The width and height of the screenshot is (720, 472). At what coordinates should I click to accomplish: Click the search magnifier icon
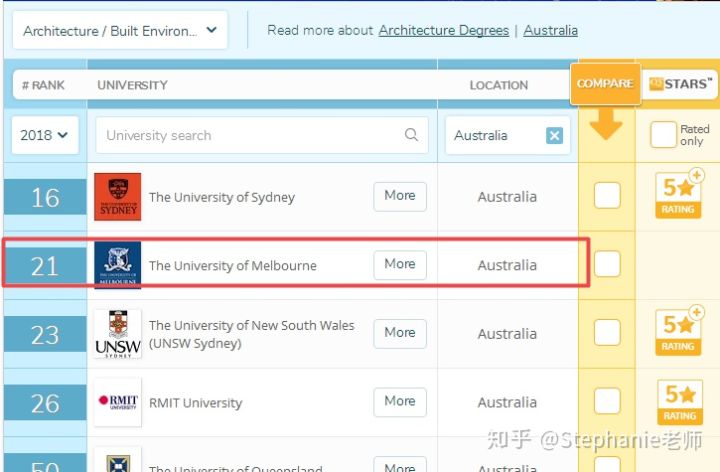click(411, 135)
